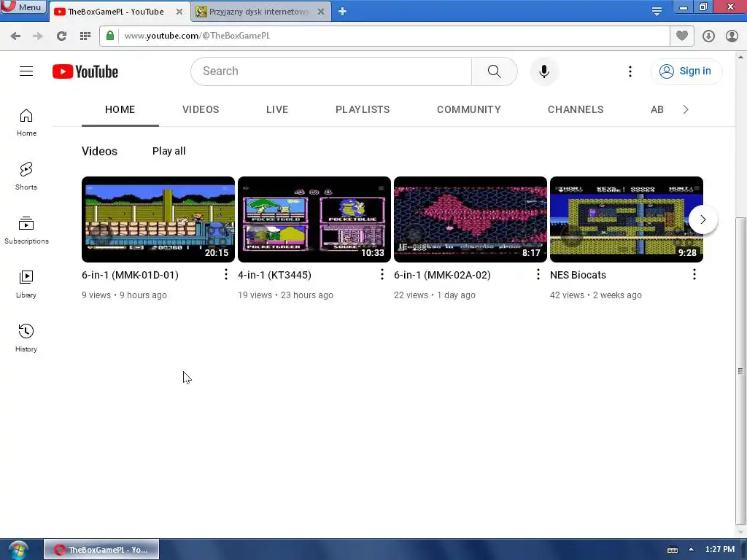Open 4-in-1 (KT3445) video title
Screen dimensions: 747x560
(274, 275)
